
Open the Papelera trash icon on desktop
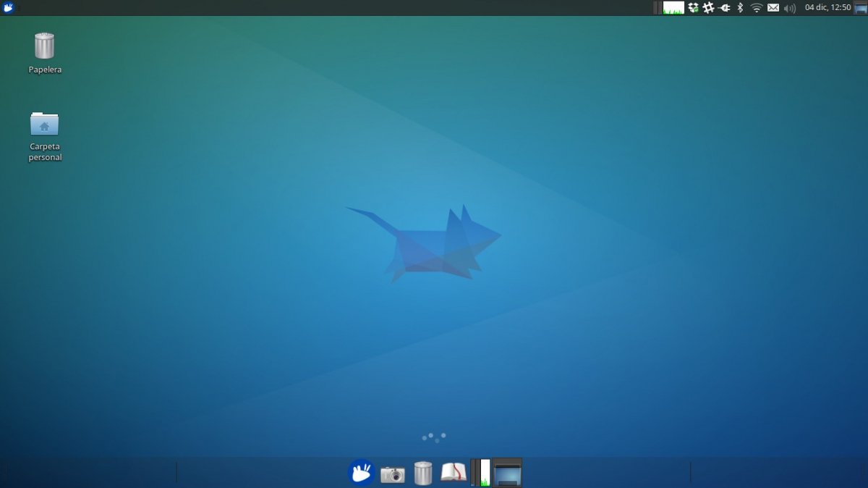tap(44, 46)
